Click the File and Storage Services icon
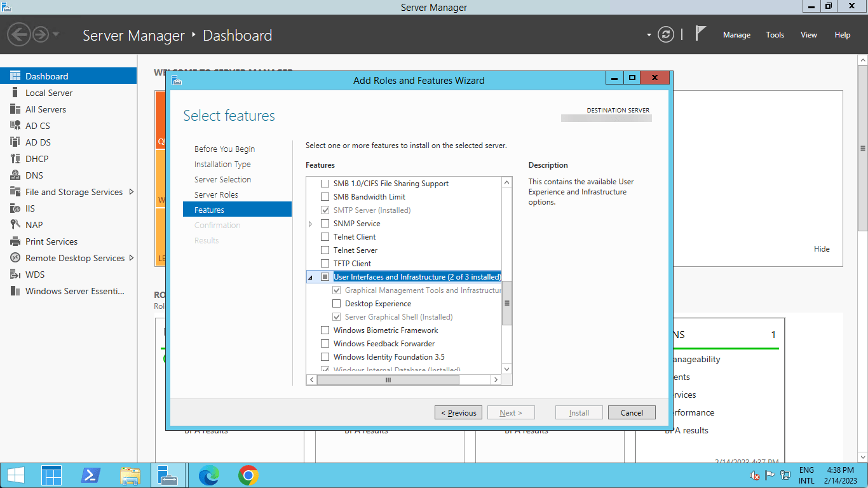Viewport: 868px width, 488px height. (15, 192)
